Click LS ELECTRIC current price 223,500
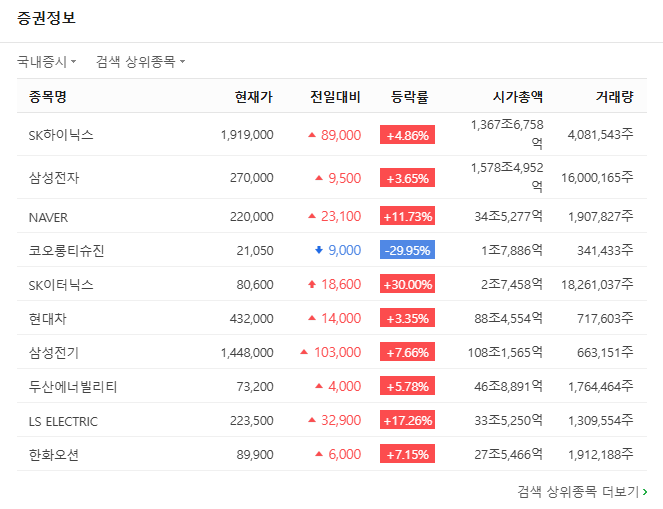Image resolution: width=663 pixels, height=509 pixels. pyautogui.click(x=252, y=421)
